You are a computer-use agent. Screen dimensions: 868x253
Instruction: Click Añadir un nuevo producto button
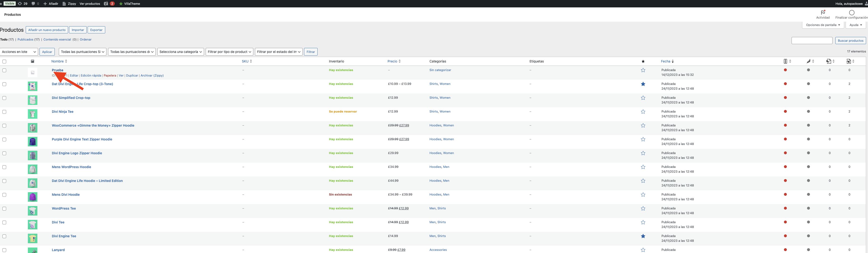pos(47,30)
